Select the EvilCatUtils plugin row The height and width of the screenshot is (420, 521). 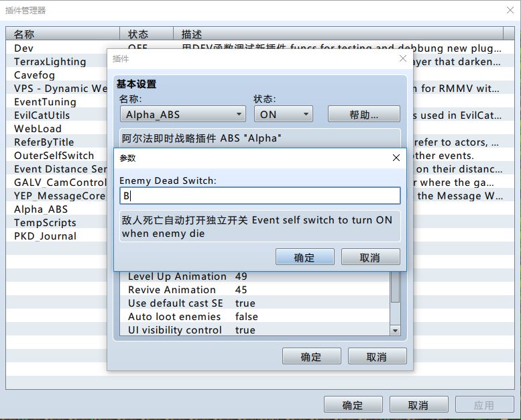[56, 115]
